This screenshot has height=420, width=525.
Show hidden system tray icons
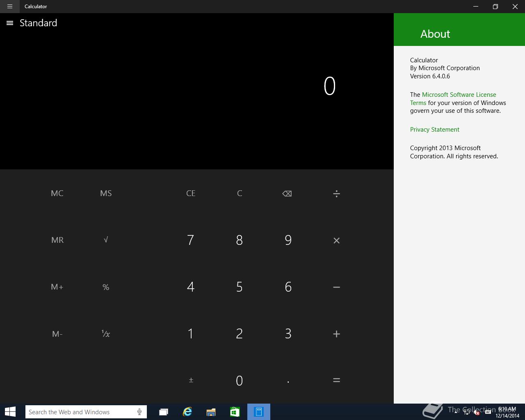point(456,412)
